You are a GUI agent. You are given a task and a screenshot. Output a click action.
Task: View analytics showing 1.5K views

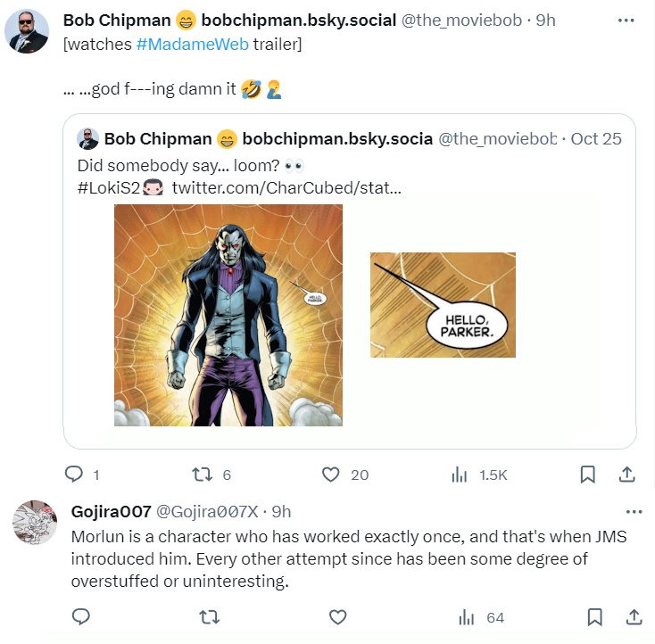click(x=460, y=475)
